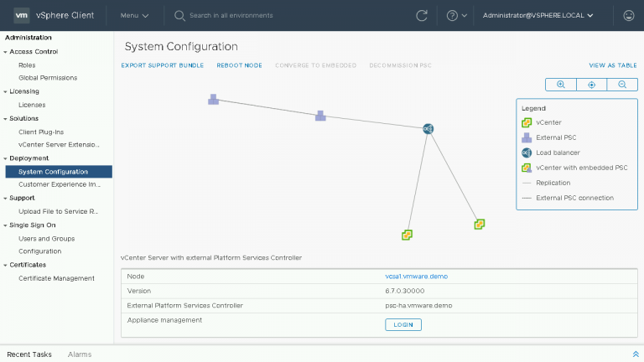Open Upload File to Service Request
This screenshot has height=362, width=644.
(x=58, y=212)
